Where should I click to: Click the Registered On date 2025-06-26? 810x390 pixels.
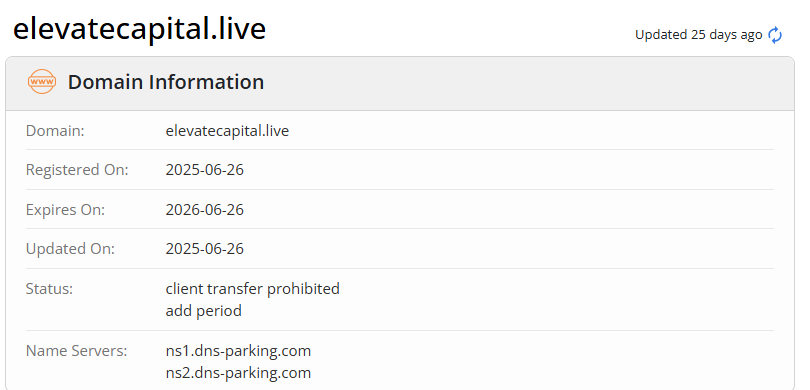coord(205,170)
